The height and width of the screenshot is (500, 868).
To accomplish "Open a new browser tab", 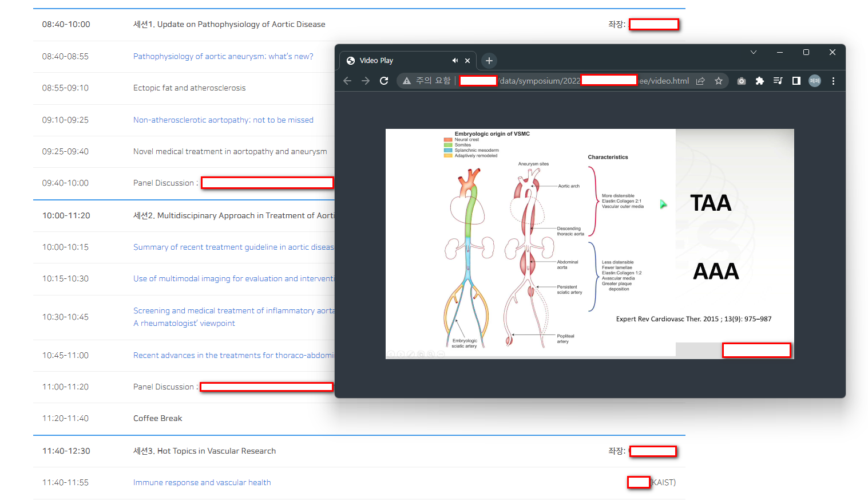I will pos(489,60).
